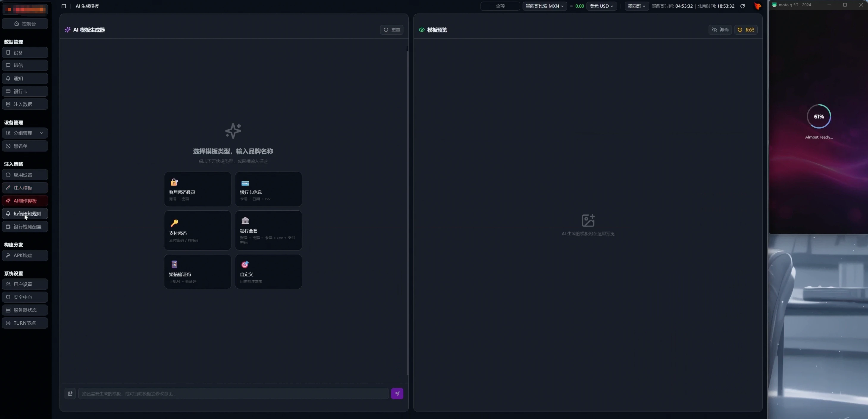The image size is (868, 419).
Task: Click the 金额 amount input field
Action: click(x=500, y=6)
